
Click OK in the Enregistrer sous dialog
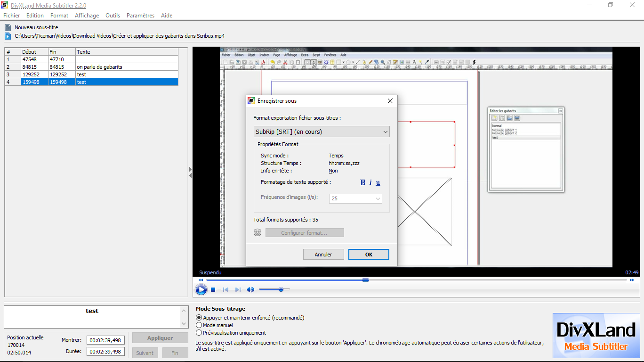click(x=369, y=254)
